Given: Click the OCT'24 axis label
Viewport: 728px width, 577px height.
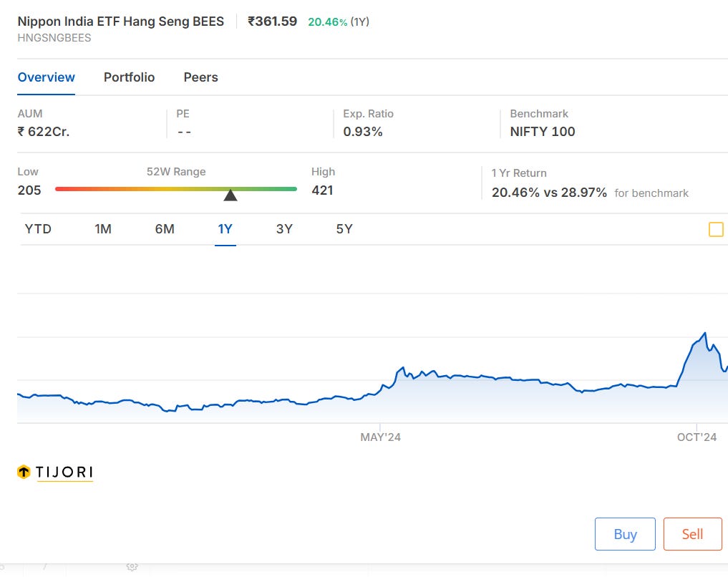Looking at the screenshot, I should pyautogui.click(x=697, y=437).
